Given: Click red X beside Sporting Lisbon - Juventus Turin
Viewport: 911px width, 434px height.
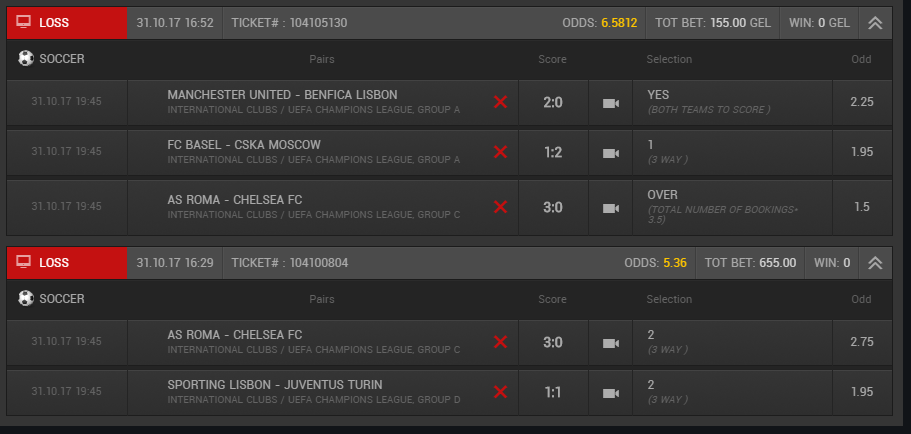Looking at the screenshot, I should (x=501, y=392).
